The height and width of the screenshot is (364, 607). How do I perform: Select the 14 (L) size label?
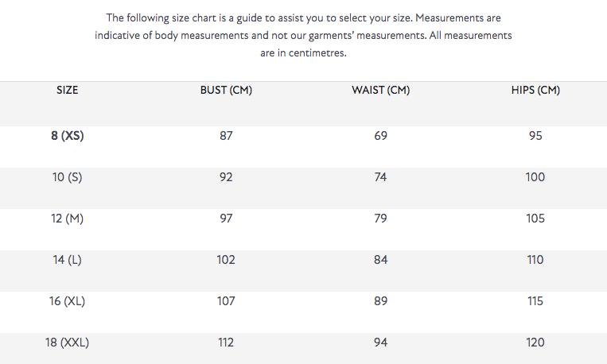click(x=68, y=260)
